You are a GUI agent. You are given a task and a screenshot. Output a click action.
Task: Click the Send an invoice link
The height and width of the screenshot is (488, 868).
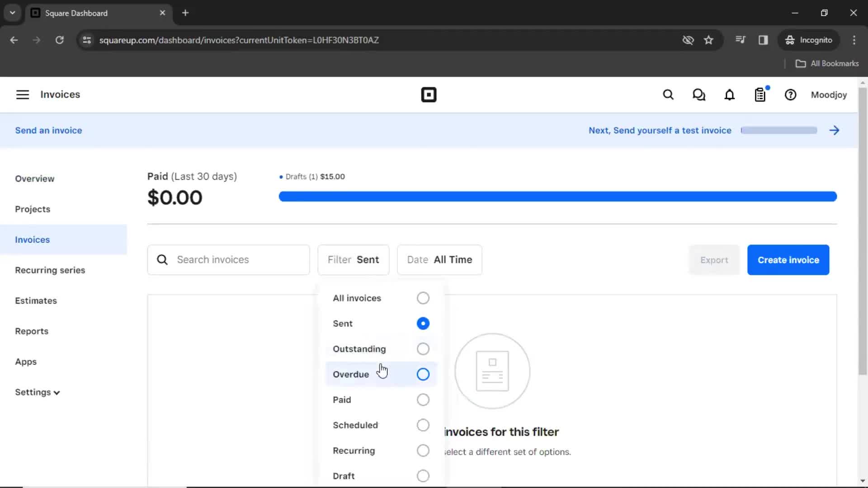tap(49, 130)
